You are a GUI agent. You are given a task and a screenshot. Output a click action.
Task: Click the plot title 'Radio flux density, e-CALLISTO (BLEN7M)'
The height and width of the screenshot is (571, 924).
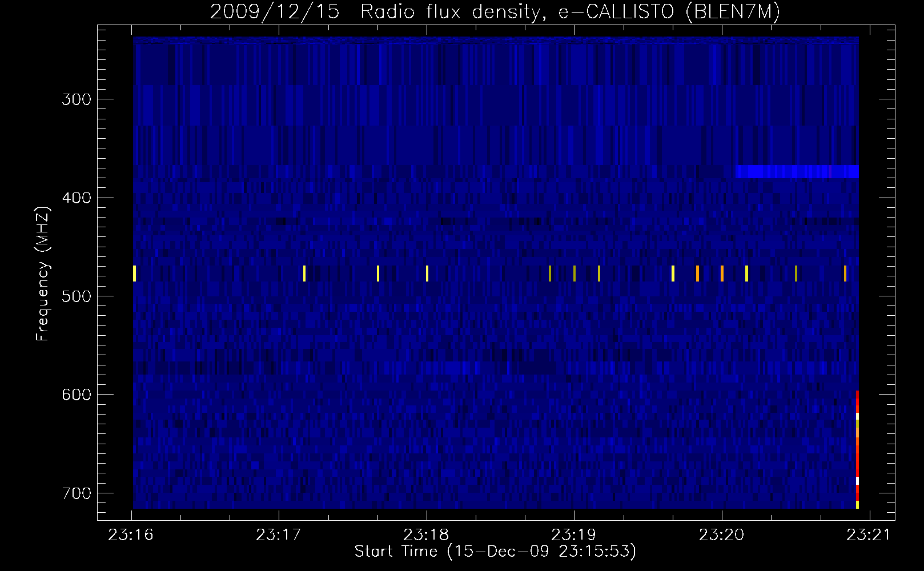pyautogui.click(x=570, y=12)
